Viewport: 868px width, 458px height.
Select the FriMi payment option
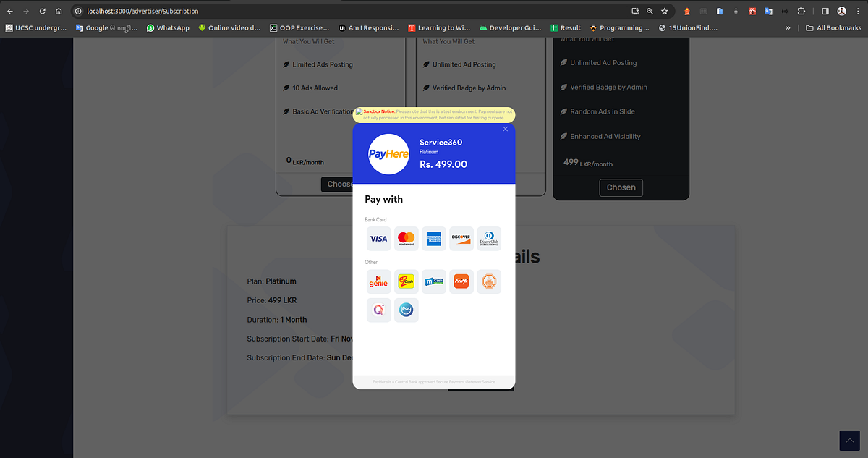pyautogui.click(x=461, y=281)
